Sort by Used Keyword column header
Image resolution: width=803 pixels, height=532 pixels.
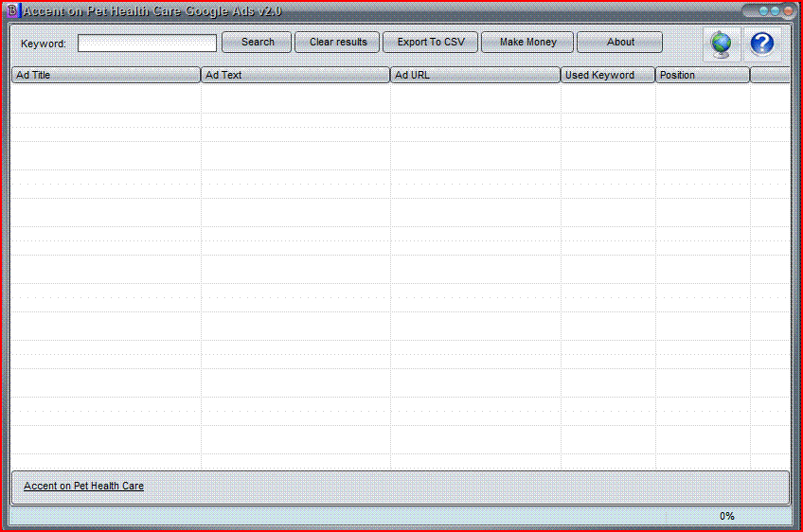[608, 75]
